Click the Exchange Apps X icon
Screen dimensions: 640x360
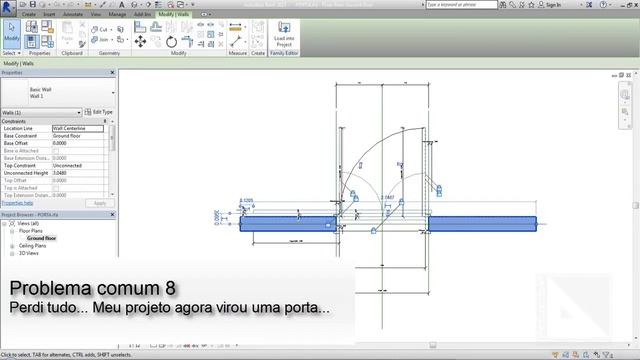tap(589, 5)
